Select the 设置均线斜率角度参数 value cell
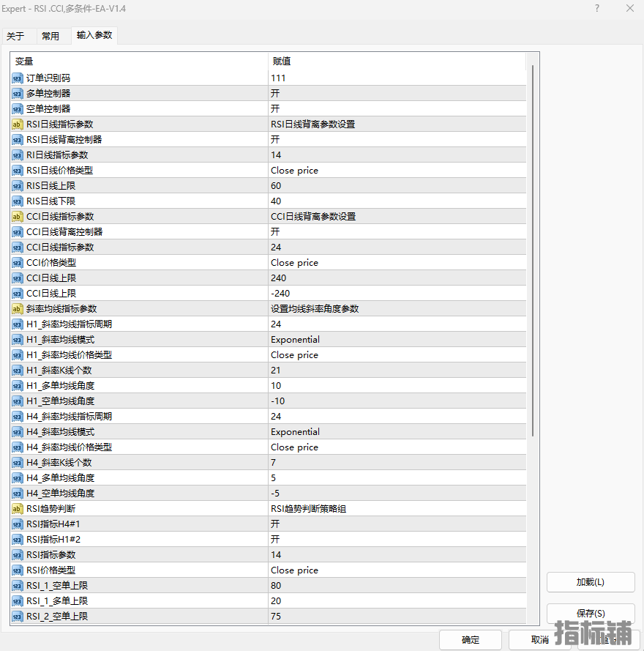 pos(397,308)
